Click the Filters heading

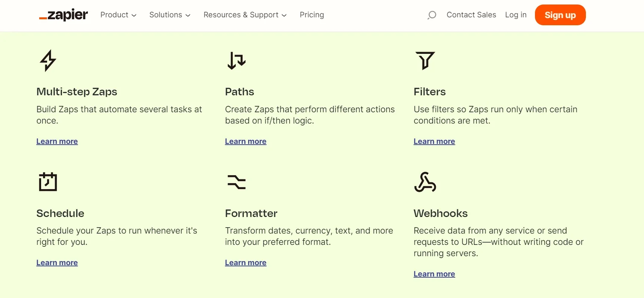(430, 92)
